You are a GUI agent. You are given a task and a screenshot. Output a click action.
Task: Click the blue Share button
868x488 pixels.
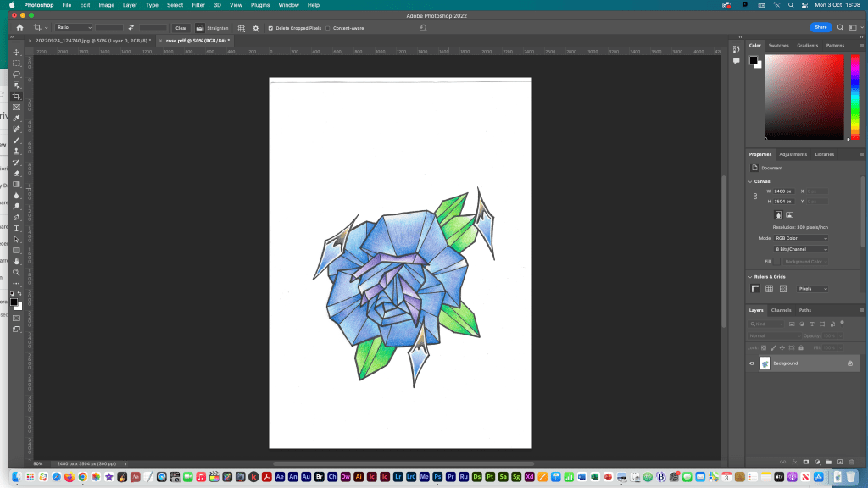tap(821, 27)
